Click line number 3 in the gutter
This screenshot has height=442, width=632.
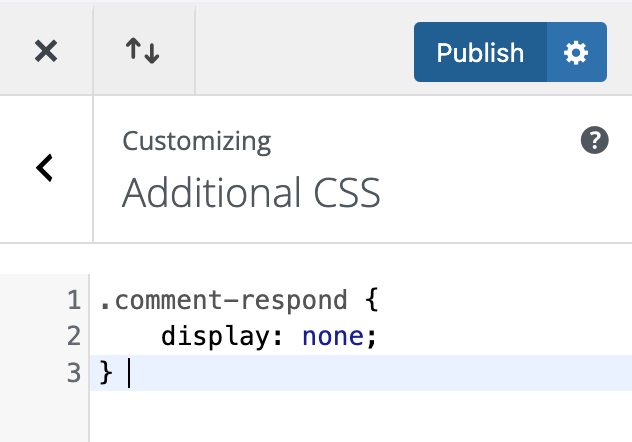(x=73, y=372)
